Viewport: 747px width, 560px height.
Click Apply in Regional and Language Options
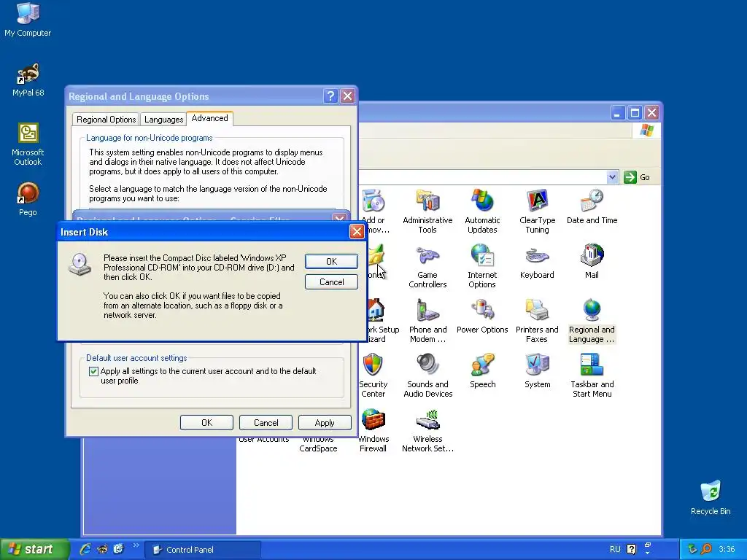(x=325, y=422)
